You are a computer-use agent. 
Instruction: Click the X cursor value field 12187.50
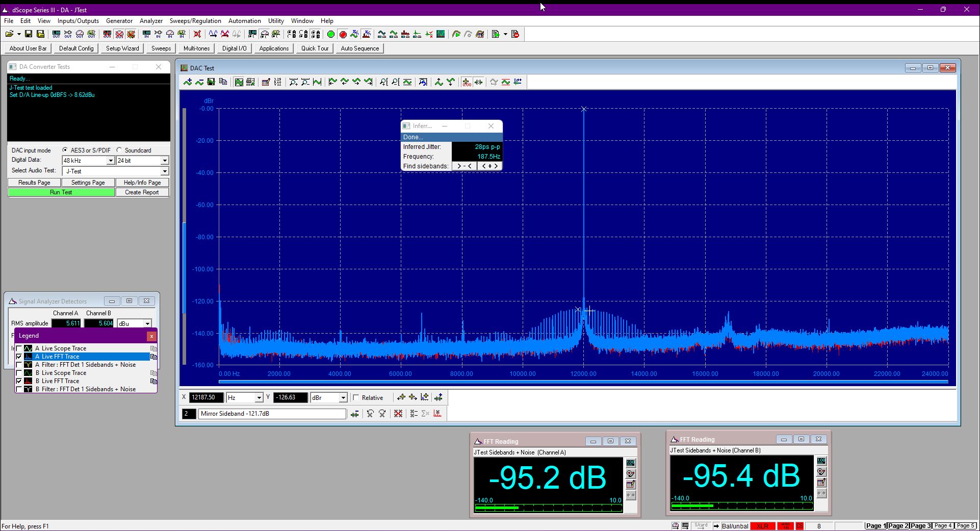pos(205,397)
